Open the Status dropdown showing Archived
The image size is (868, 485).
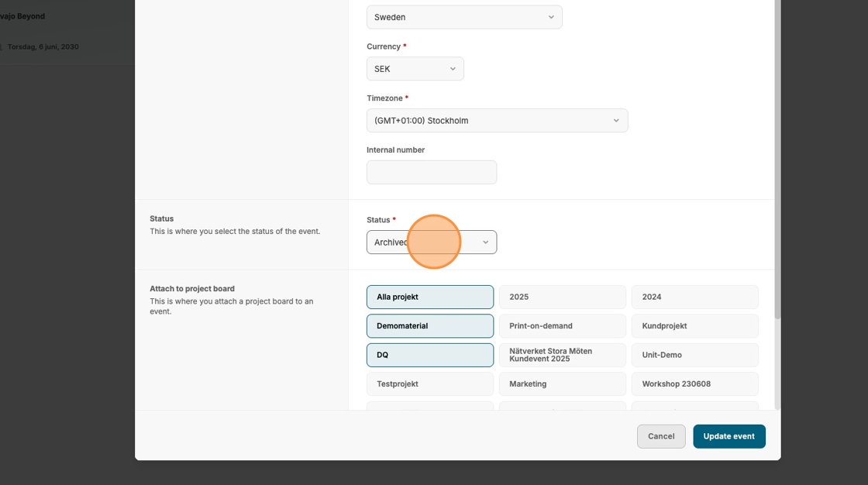[431, 242]
